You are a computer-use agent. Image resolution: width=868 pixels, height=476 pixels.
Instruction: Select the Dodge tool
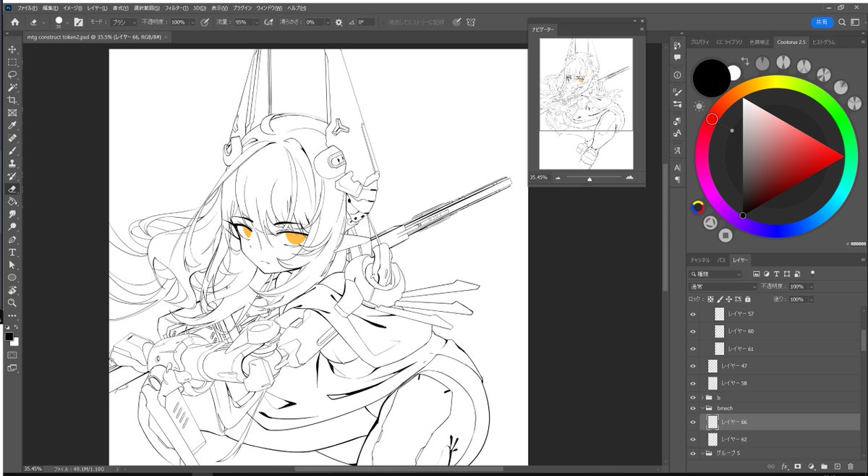pos(12,226)
